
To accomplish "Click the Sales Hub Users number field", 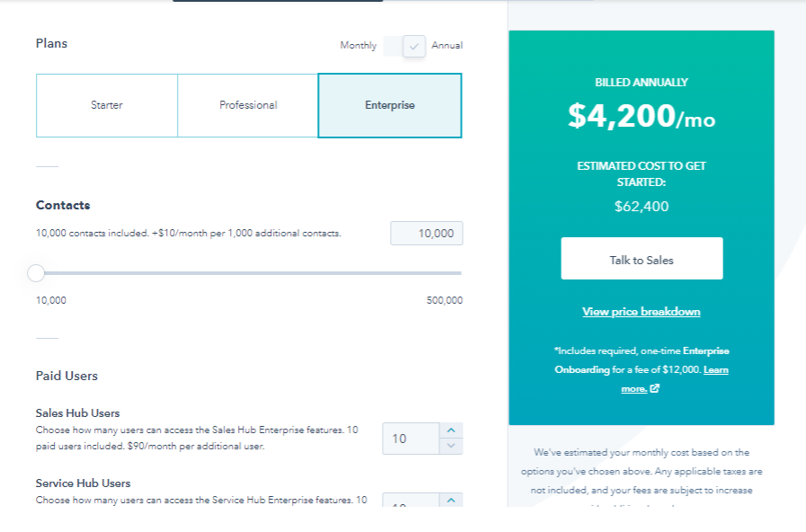I will [411, 439].
